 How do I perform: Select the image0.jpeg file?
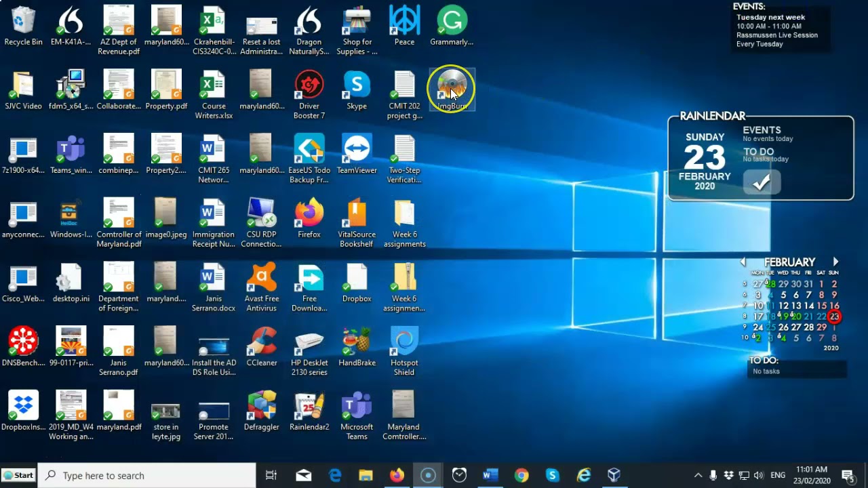pos(166,218)
